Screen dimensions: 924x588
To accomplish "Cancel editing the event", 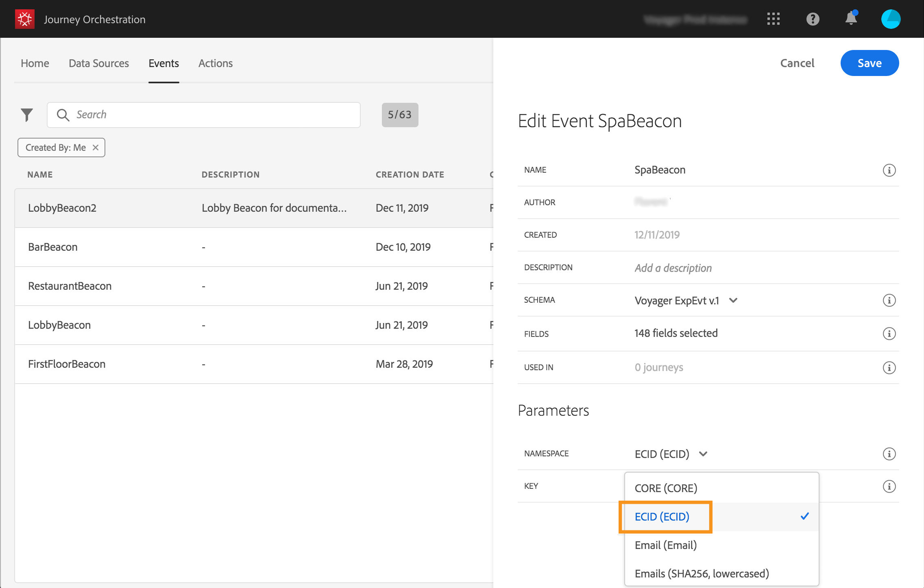I will [x=797, y=63].
